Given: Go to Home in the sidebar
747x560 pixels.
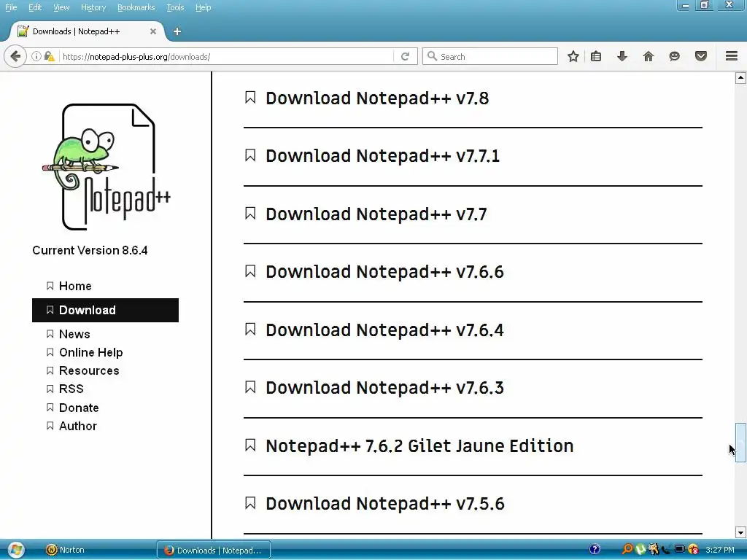Looking at the screenshot, I should pos(75,286).
